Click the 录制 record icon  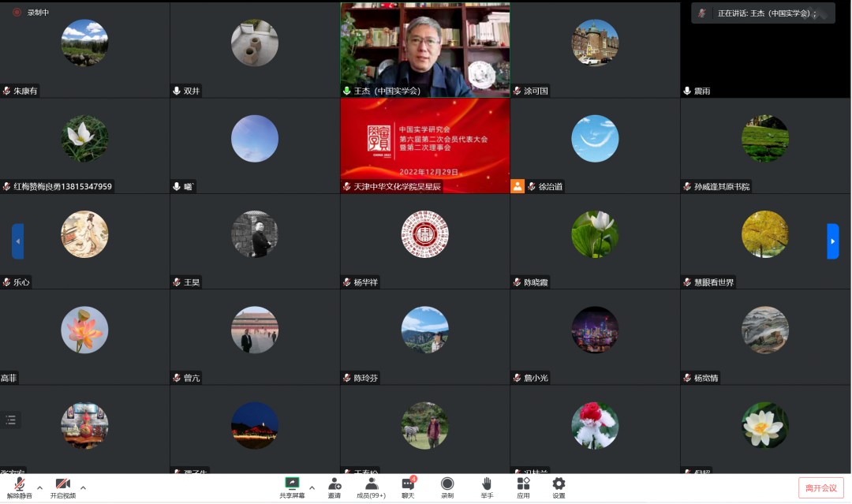tap(447, 487)
